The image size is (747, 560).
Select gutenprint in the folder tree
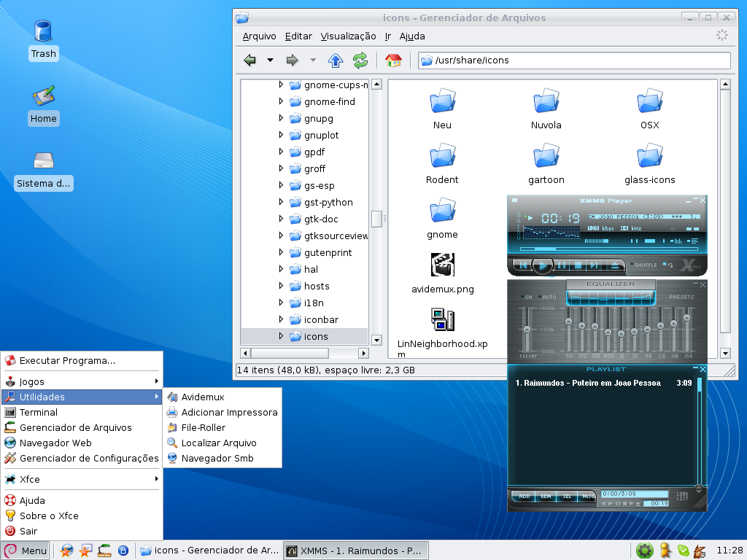click(x=328, y=252)
